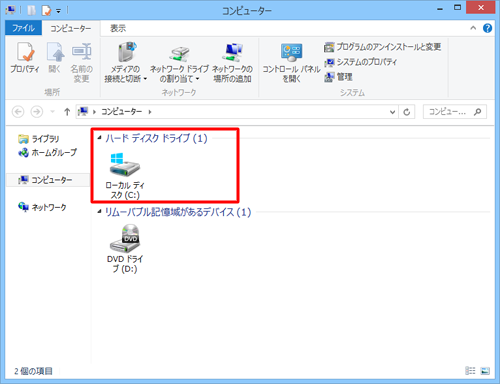This screenshot has height=384, width=500.
Task: Open the ファイル tab
Action: (23, 28)
